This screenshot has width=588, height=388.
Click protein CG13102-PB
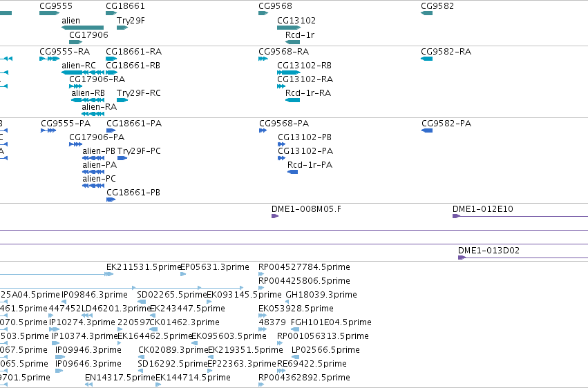point(282,144)
